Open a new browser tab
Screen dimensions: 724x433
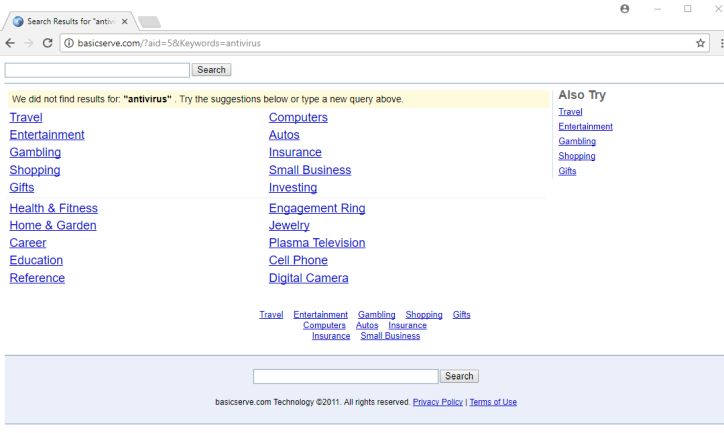150,21
